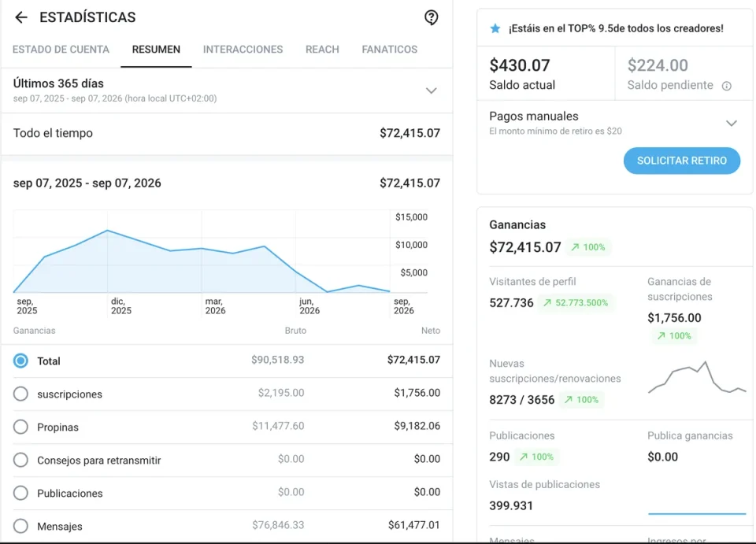Show info icon next to Saldo pendiente
This screenshot has width=756, height=544.
[x=727, y=86]
